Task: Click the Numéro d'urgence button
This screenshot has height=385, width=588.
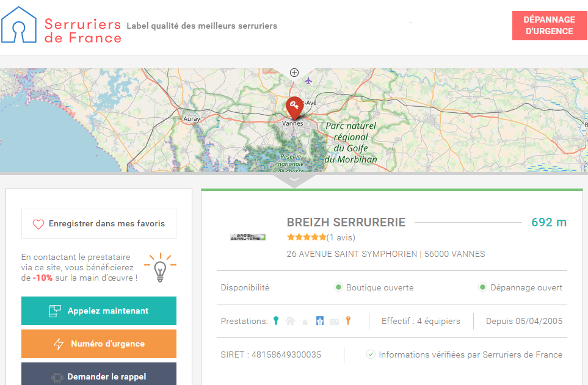Action: (x=99, y=344)
